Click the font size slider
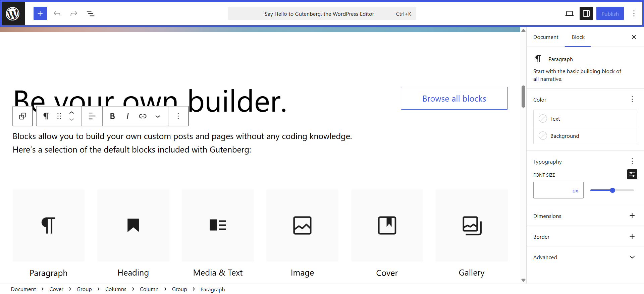The height and width of the screenshot is (294, 644). pyautogui.click(x=612, y=190)
